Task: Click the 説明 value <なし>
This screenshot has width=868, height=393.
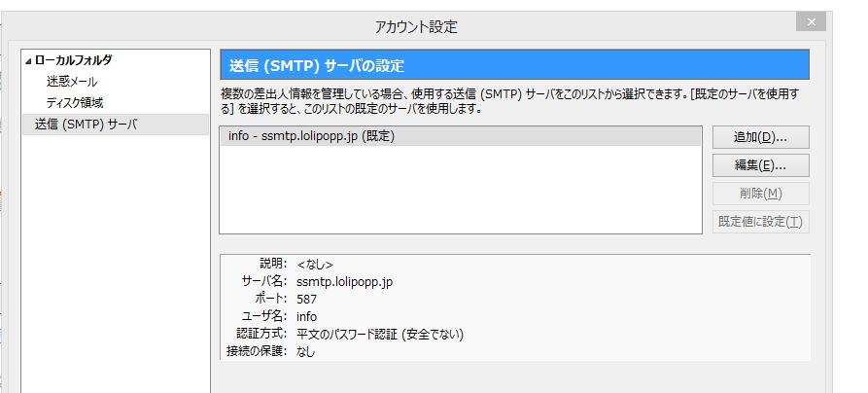Action: (x=315, y=265)
